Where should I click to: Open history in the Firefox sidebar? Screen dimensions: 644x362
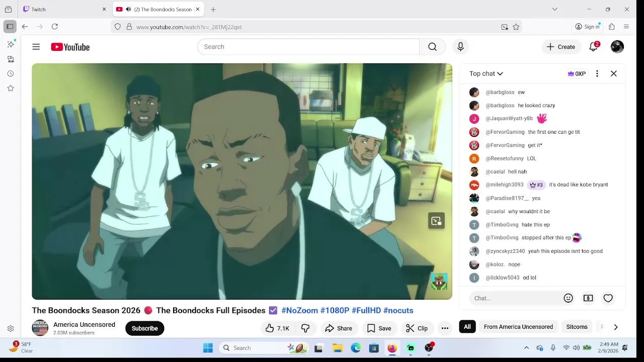[x=11, y=73]
